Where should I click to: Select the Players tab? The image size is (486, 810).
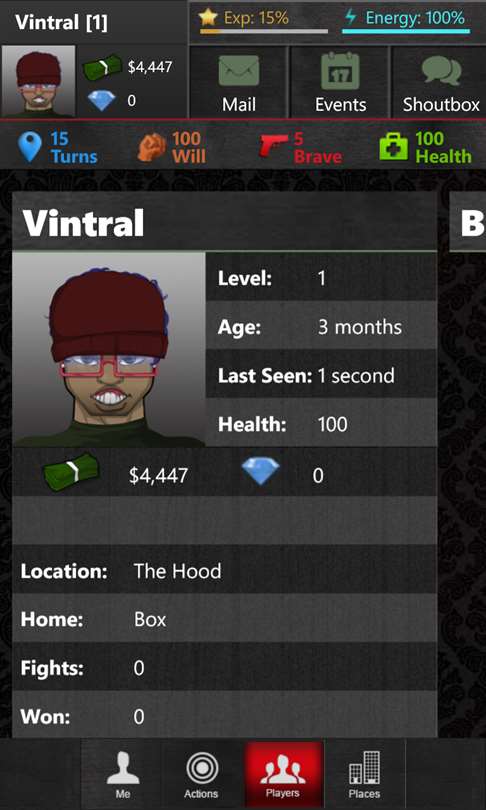(x=283, y=774)
